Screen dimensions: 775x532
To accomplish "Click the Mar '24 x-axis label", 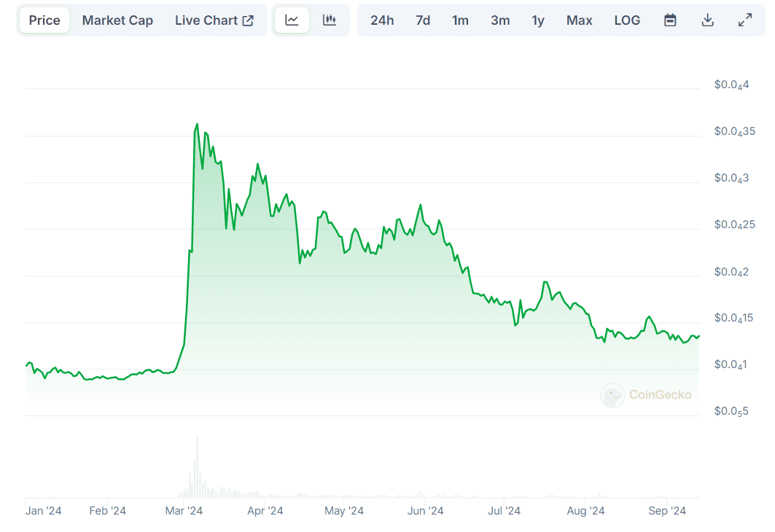I will tap(184, 511).
